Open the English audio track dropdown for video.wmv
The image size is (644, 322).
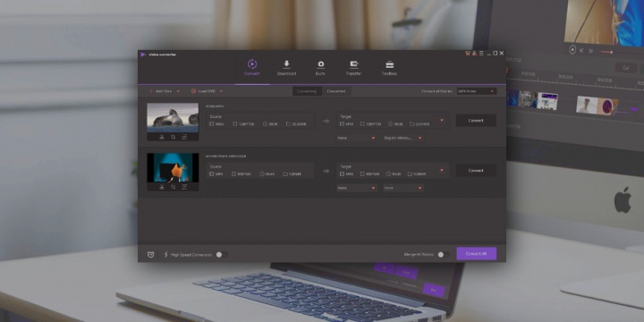(402, 138)
